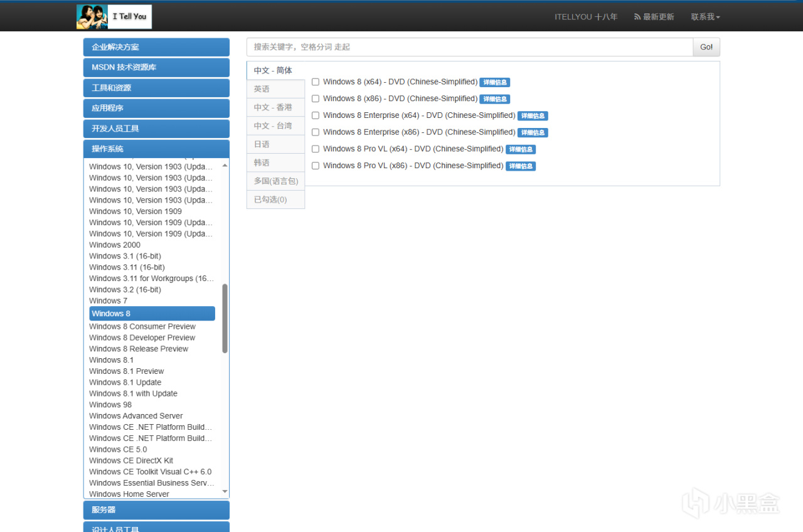This screenshot has width=803, height=532.
Task: Select Windows CE 5.0 in the list
Action: pyautogui.click(x=118, y=449)
